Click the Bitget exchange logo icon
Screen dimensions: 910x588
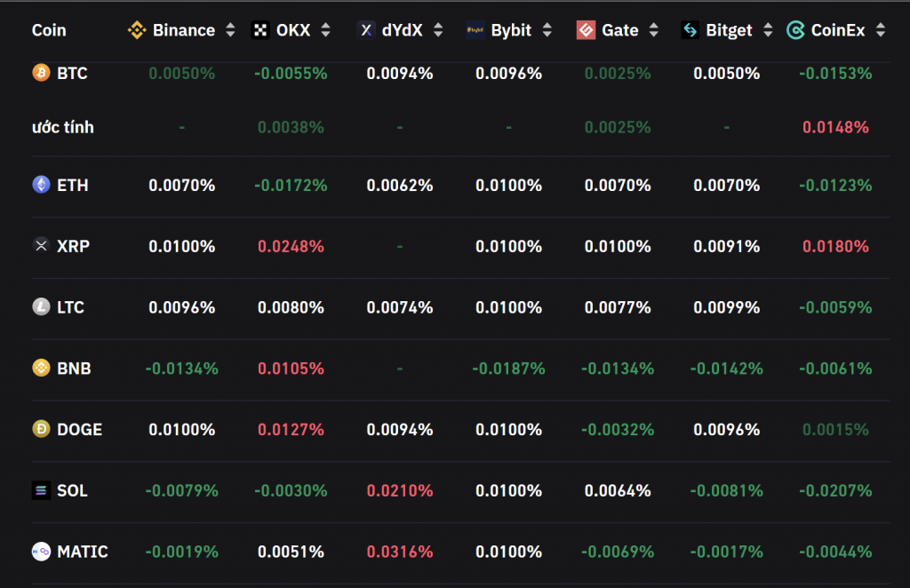690,30
